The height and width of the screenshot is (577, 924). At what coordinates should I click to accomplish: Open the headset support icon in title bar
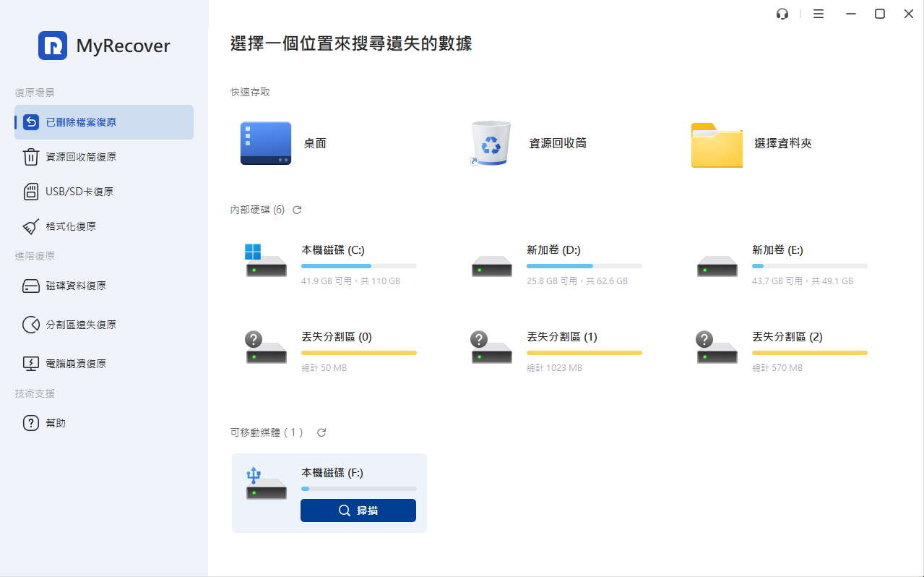point(782,14)
